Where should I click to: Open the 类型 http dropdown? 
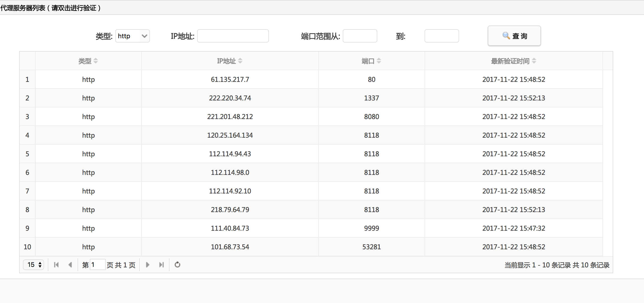click(x=132, y=36)
